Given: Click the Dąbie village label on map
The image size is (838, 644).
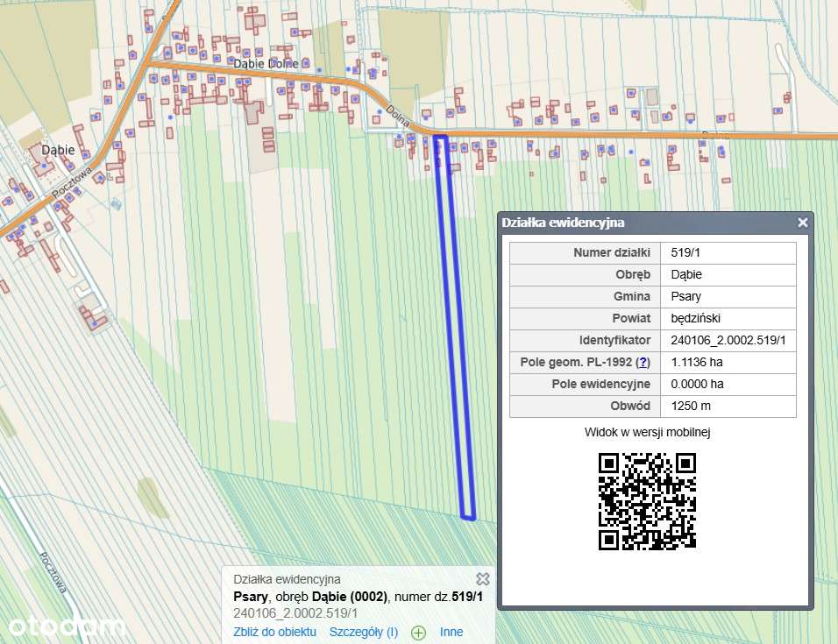Looking at the screenshot, I should [58, 150].
